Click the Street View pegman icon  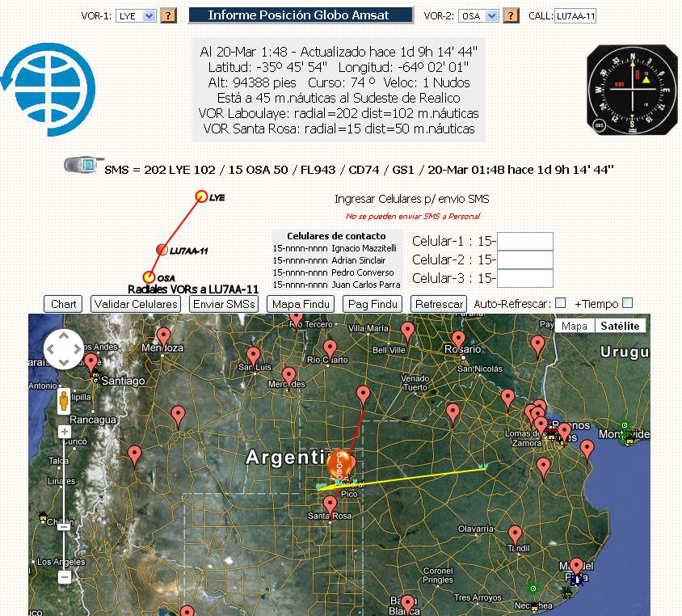64,401
